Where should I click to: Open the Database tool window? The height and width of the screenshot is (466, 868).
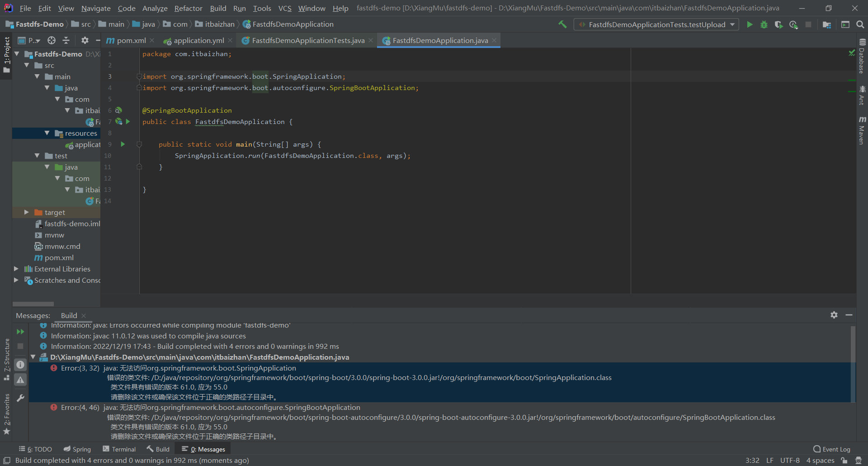862,56
